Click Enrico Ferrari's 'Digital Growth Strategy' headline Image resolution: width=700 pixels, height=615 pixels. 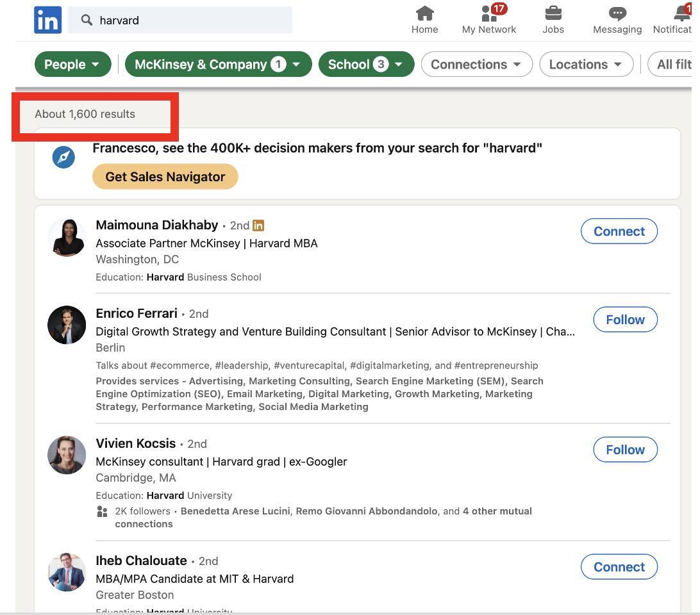(x=335, y=332)
